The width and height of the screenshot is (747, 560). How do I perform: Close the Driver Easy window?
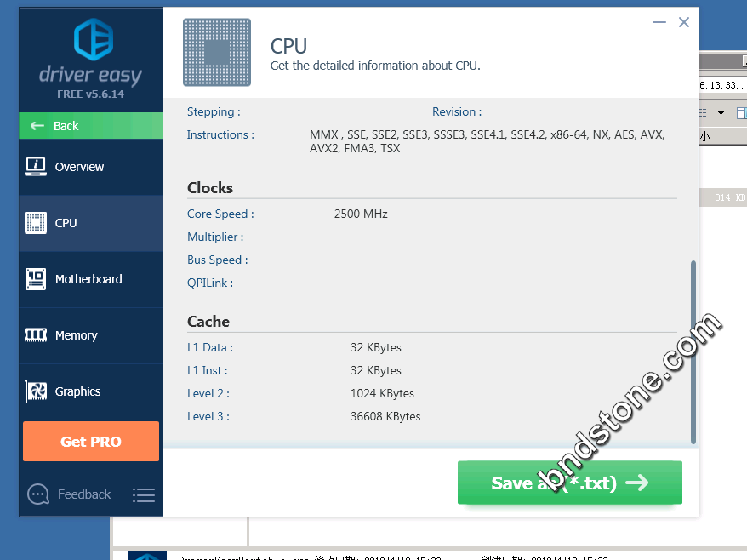coord(684,23)
